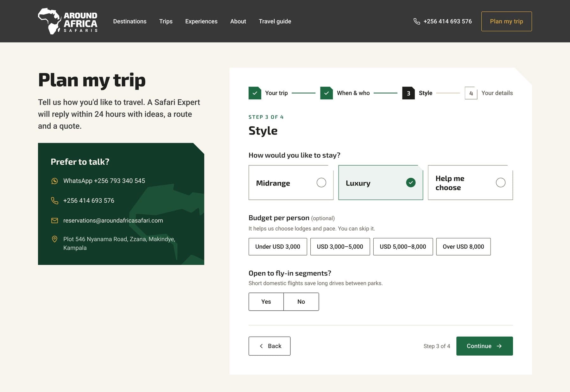
Task: Go back with the Back button
Action: [x=269, y=346]
